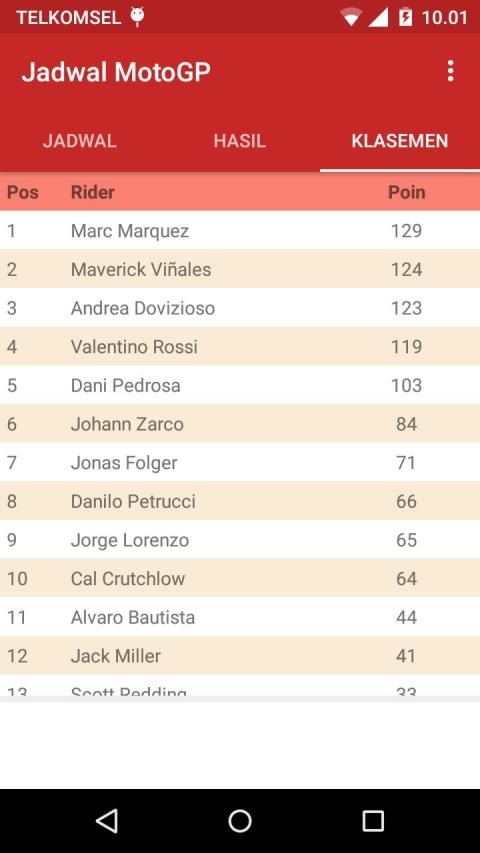Tap the battery charging icon

point(405,17)
